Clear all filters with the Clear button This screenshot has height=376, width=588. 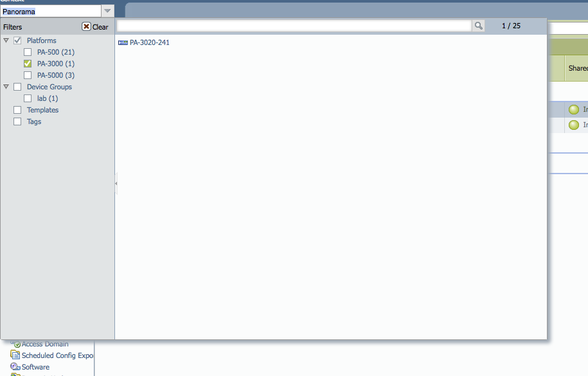95,26
